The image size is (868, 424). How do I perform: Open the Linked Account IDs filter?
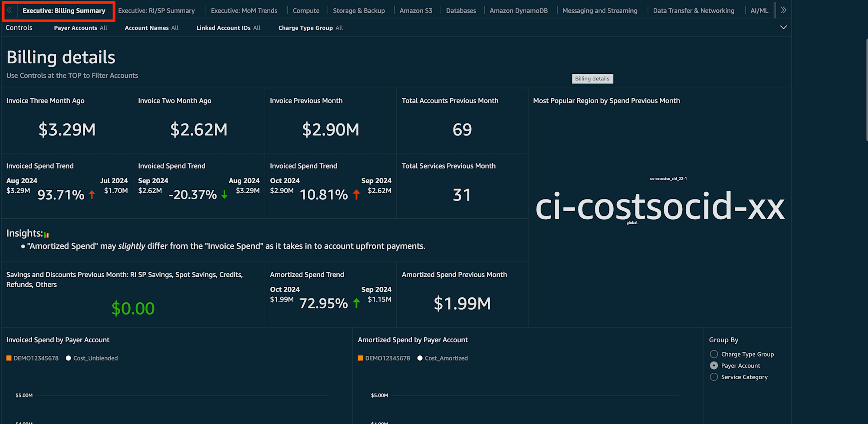point(228,28)
